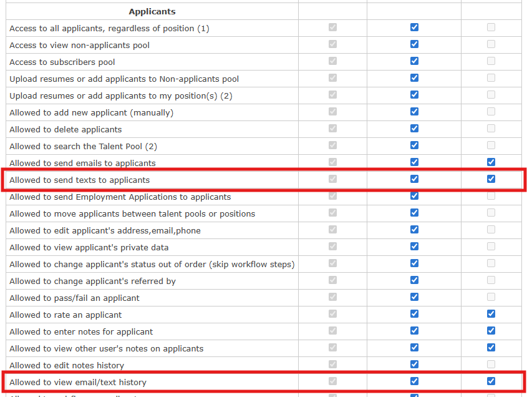Toggle middle checkbox for edit applicant's address,email,phone
The width and height of the screenshot is (532, 397).
[414, 230]
